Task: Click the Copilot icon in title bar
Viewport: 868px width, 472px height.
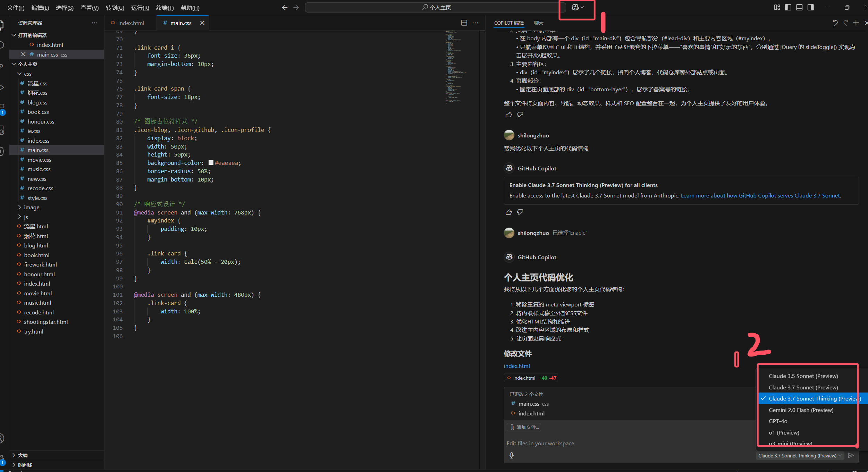Action: 575,7
